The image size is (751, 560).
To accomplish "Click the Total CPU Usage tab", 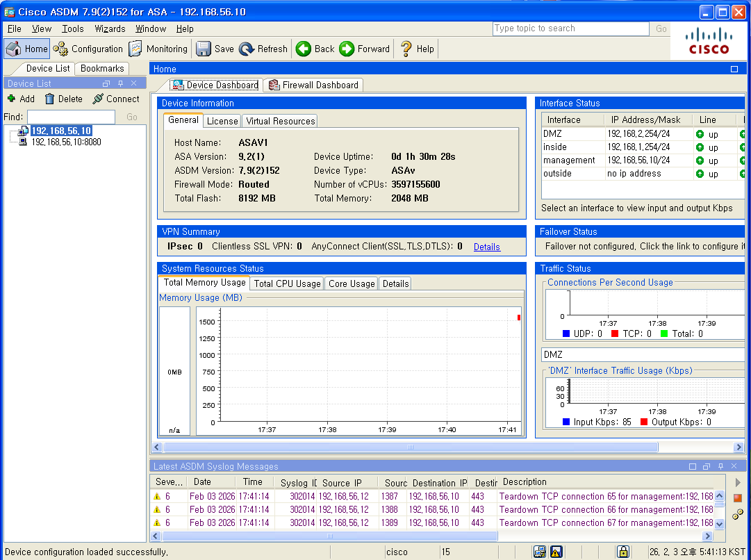I will 287,283.
